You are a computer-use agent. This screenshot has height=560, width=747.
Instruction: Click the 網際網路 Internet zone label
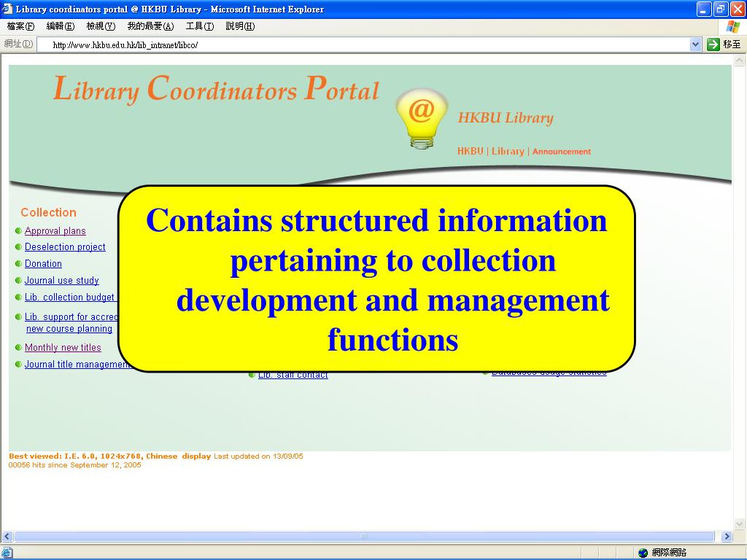coord(669,553)
